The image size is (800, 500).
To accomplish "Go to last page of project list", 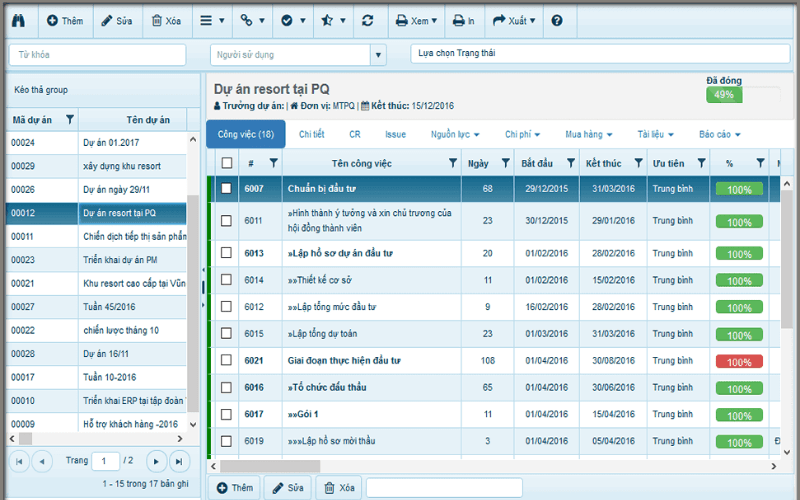I will (x=179, y=462).
